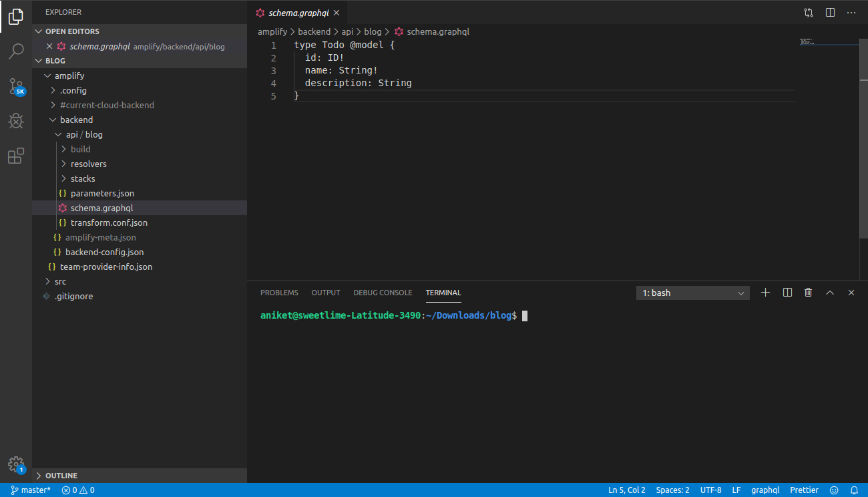Kill the terminal with trash icon
Screen dimensions: 868x497
pyautogui.click(x=809, y=293)
